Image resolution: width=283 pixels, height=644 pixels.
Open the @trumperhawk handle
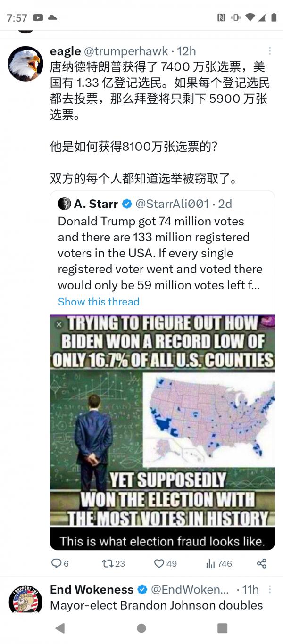pos(125,51)
